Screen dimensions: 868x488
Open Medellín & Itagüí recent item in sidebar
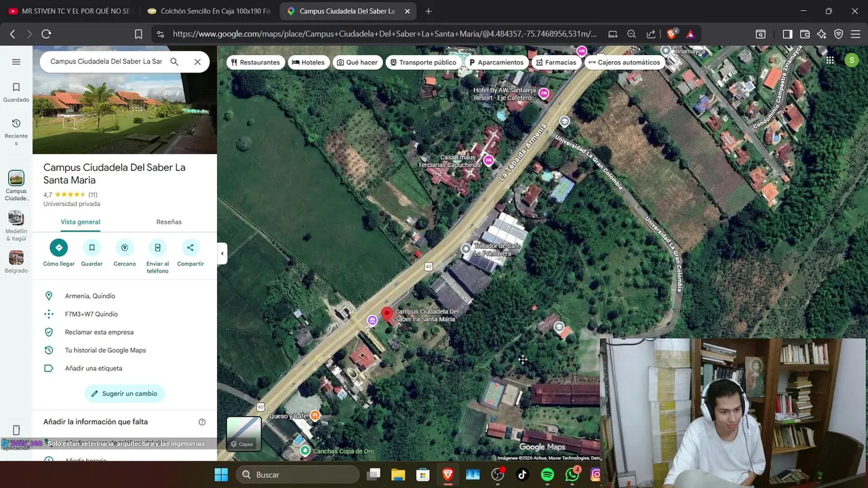coord(16,226)
